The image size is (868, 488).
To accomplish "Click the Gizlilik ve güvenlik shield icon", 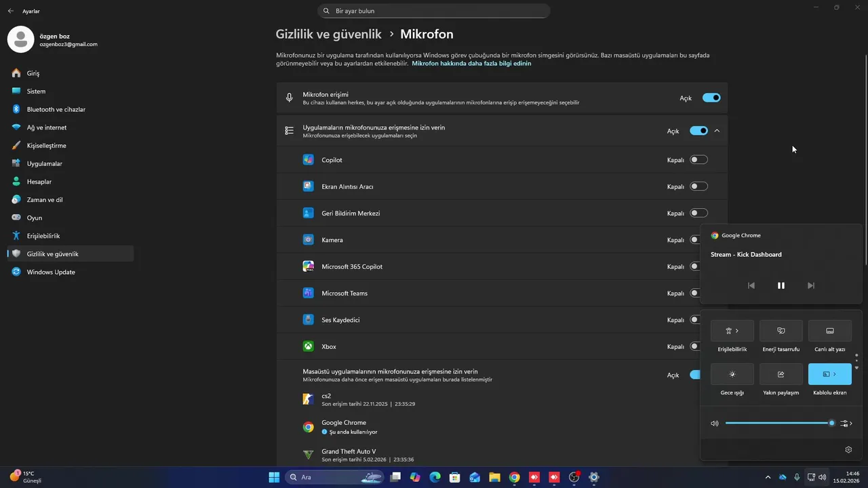I will click(x=16, y=254).
